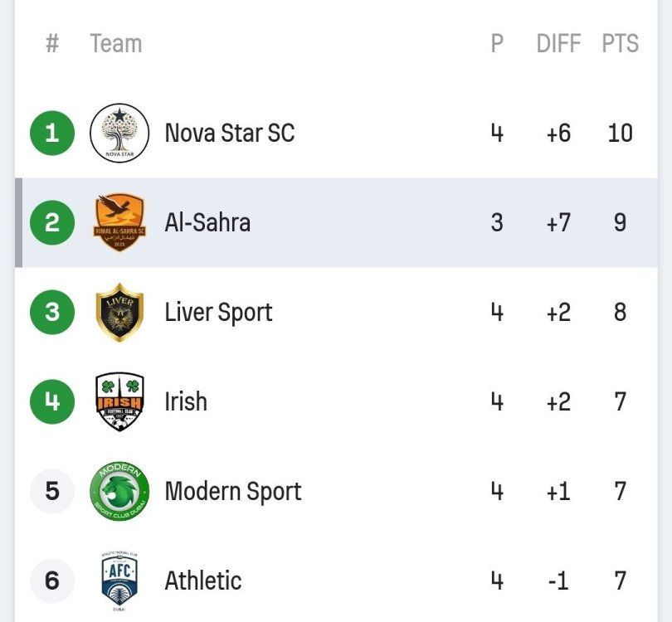The image size is (672, 622).
Task: Click the green rank 4 badge
Action: point(52,401)
